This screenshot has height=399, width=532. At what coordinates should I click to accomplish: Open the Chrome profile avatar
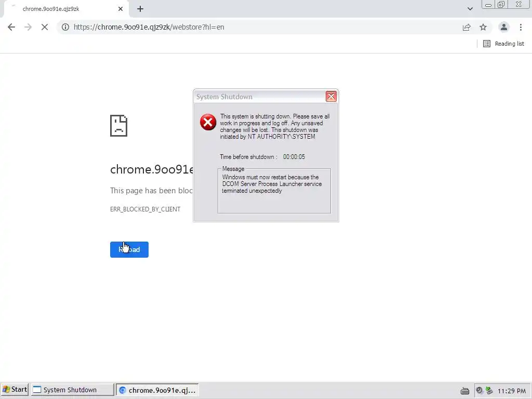504,27
